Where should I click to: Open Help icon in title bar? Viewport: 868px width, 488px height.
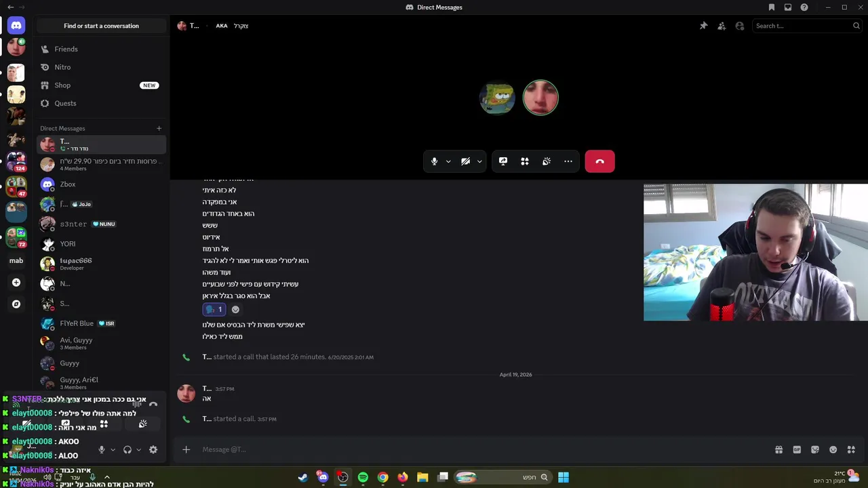(x=804, y=7)
